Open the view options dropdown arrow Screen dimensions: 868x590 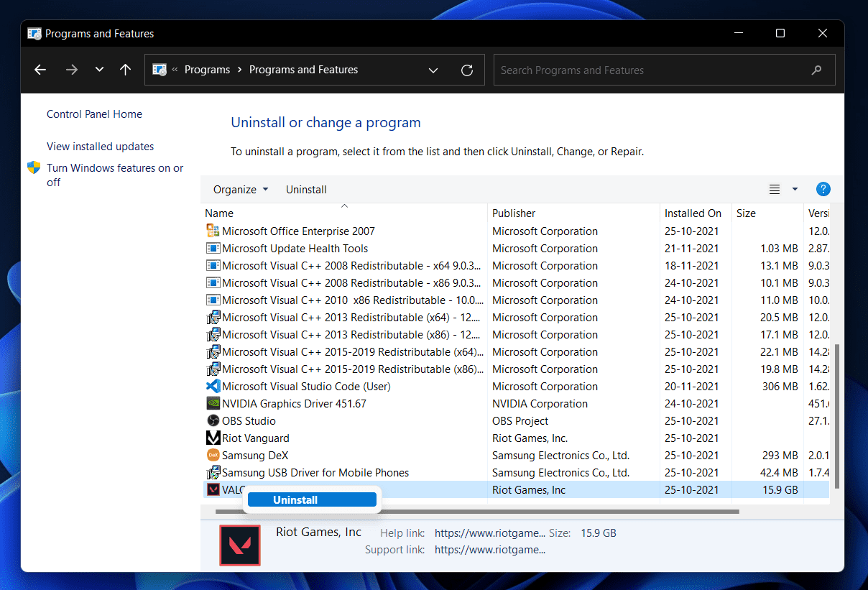click(795, 189)
